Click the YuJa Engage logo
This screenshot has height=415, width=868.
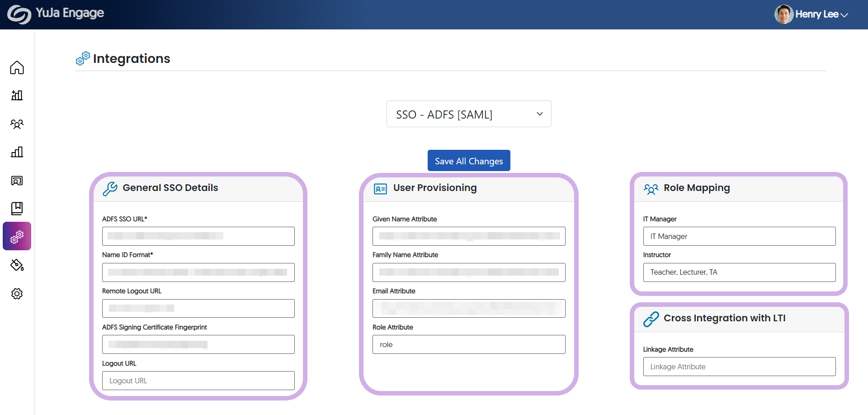(56, 14)
